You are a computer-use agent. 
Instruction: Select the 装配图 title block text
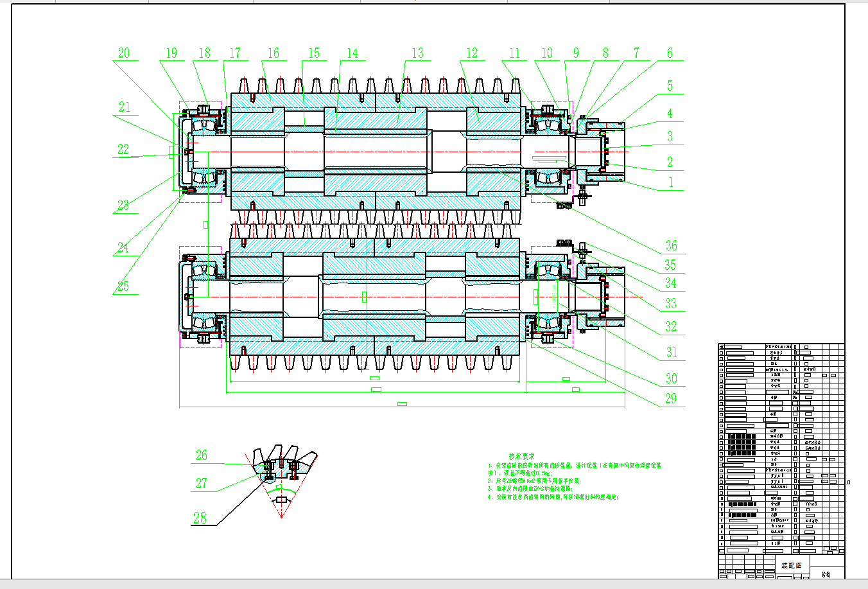(792, 566)
